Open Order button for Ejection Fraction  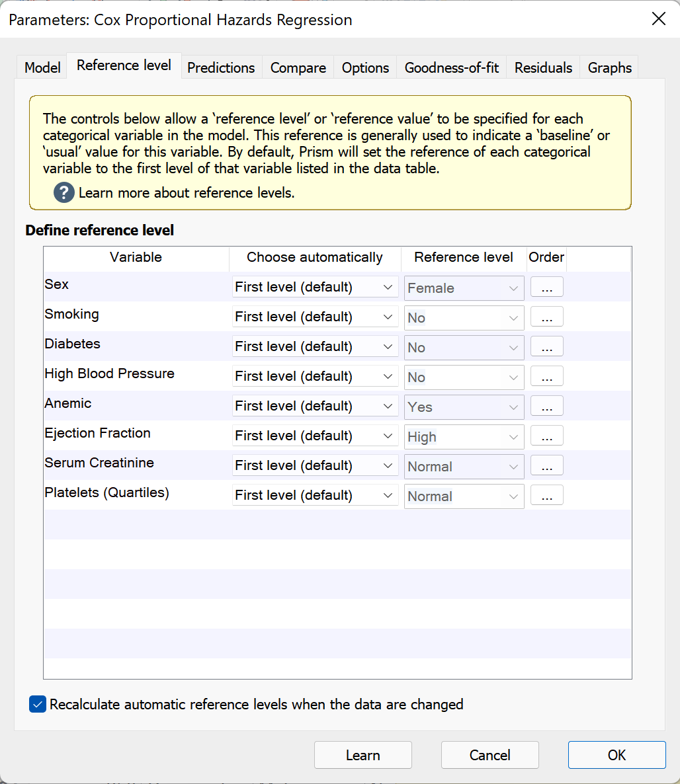pyautogui.click(x=546, y=436)
